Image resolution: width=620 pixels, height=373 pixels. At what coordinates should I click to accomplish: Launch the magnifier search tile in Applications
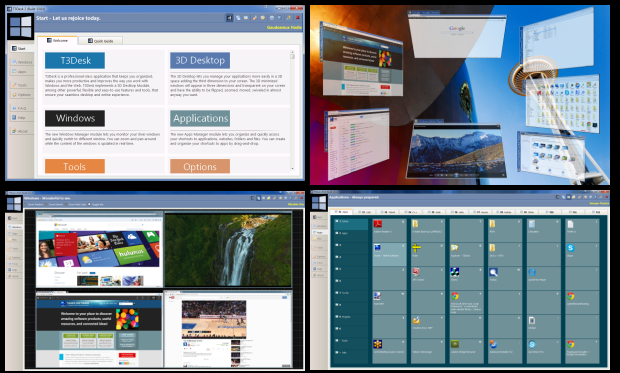[x=505, y=278]
